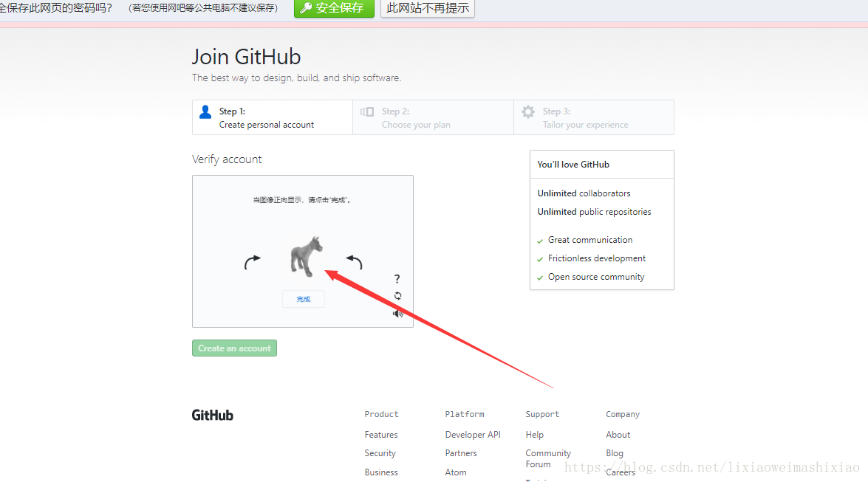Click the rotated animal captcha image

coord(306,256)
